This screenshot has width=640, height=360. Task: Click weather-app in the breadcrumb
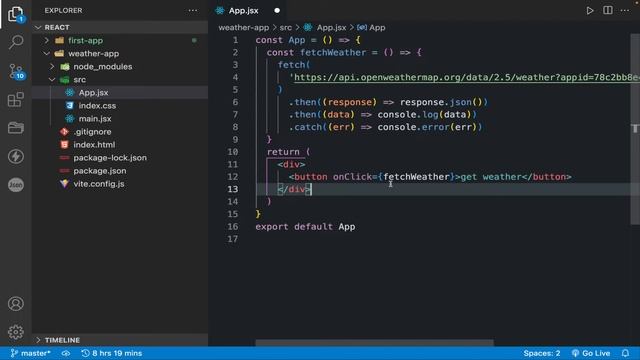pos(244,27)
